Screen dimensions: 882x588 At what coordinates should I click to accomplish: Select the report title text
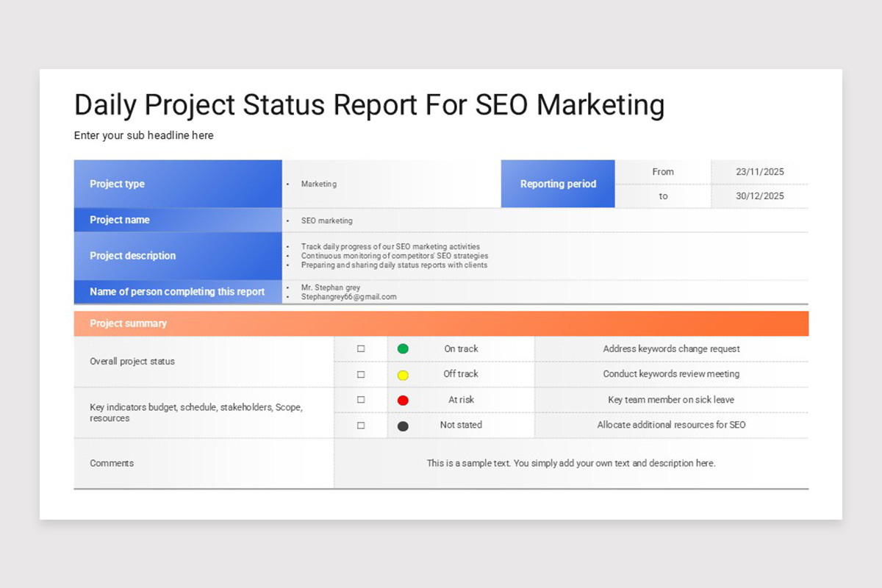[368, 104]
